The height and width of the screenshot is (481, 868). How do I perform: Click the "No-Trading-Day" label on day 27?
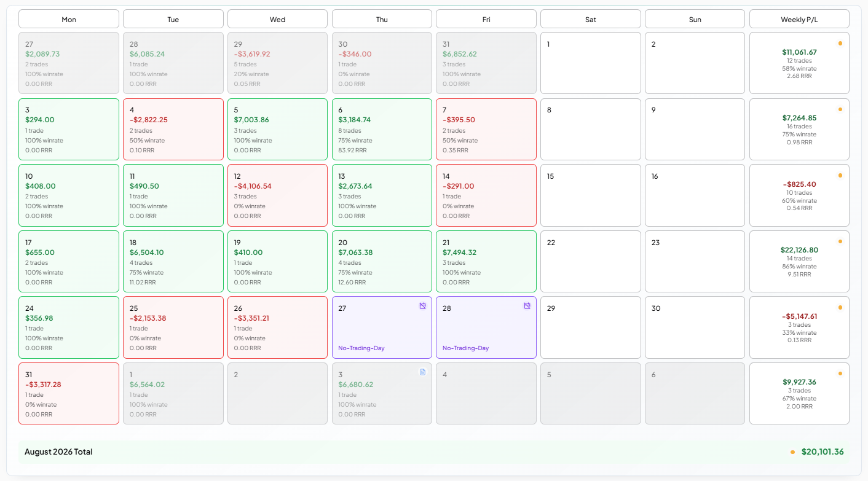pos(361,348)
